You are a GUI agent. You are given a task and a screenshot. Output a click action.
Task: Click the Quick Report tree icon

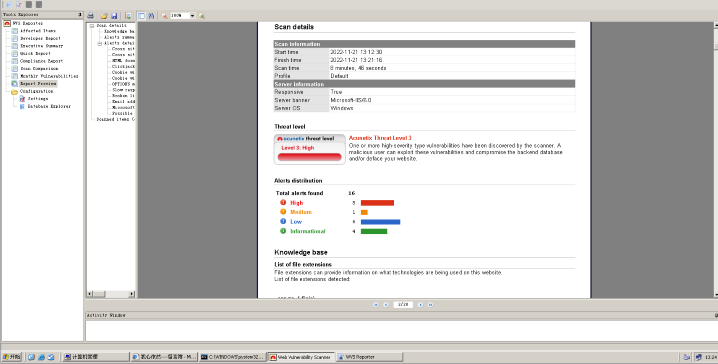pyautogui.click(x=15, y=54)
